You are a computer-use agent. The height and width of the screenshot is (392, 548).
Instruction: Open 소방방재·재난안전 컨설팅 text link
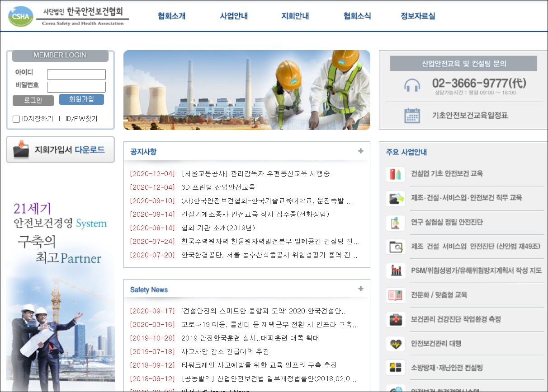pos(447,368)
